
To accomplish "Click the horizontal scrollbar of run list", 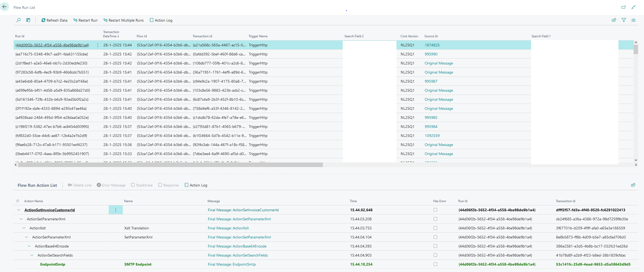I will [171, 165].
